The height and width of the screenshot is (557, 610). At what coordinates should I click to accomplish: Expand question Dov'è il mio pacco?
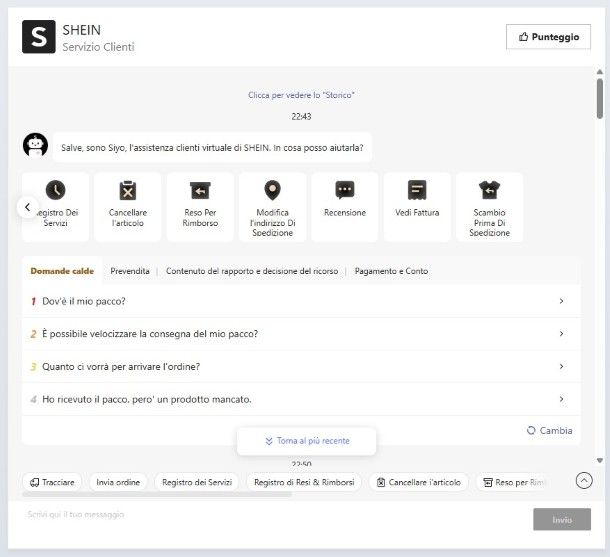point(301,301)
